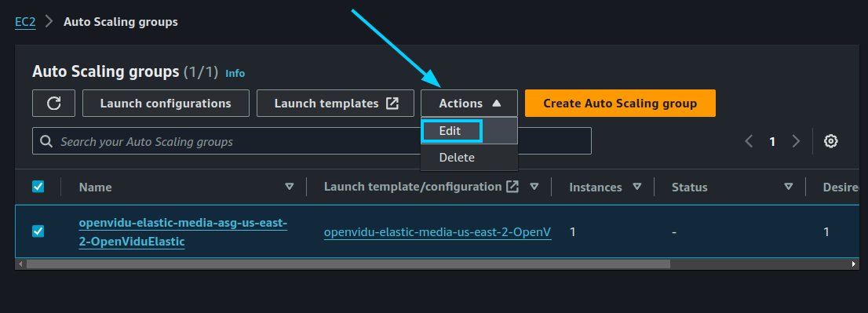Click the horizontal scrollbar thumb
The height and width of the screenshot is (313, 868).
pos(348,264)
